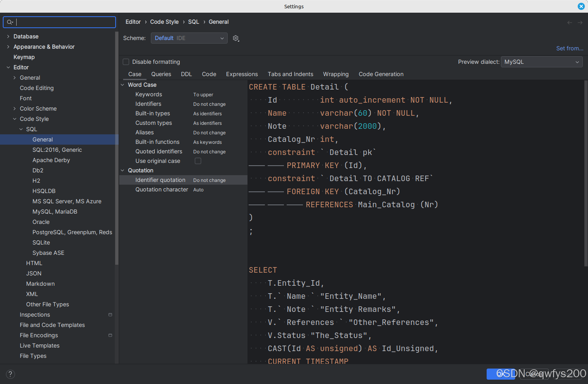This screenshot has width=588, height=384.
Task: Expand the Color Scheme node
Action: [15, 109]
